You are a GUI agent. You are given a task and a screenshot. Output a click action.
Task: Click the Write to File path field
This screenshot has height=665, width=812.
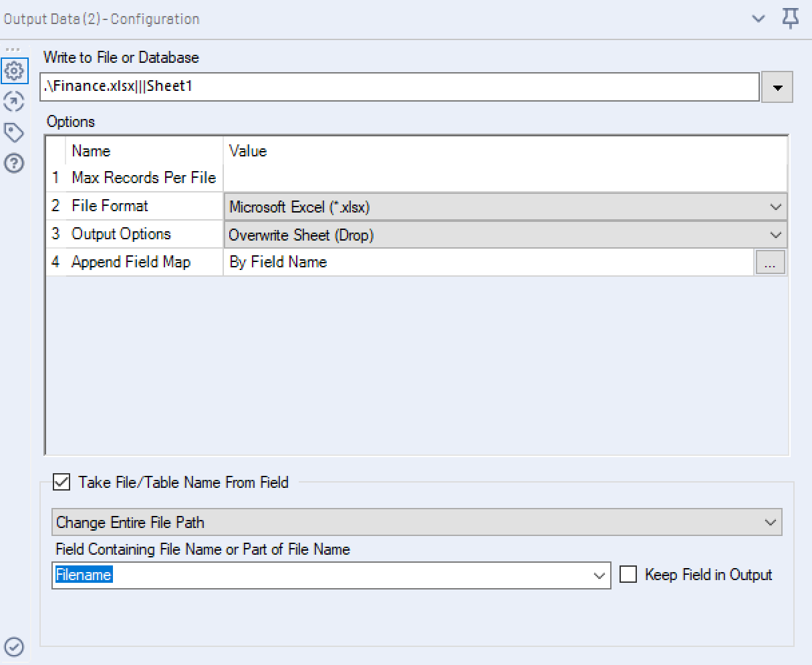(x=399, y=87)
